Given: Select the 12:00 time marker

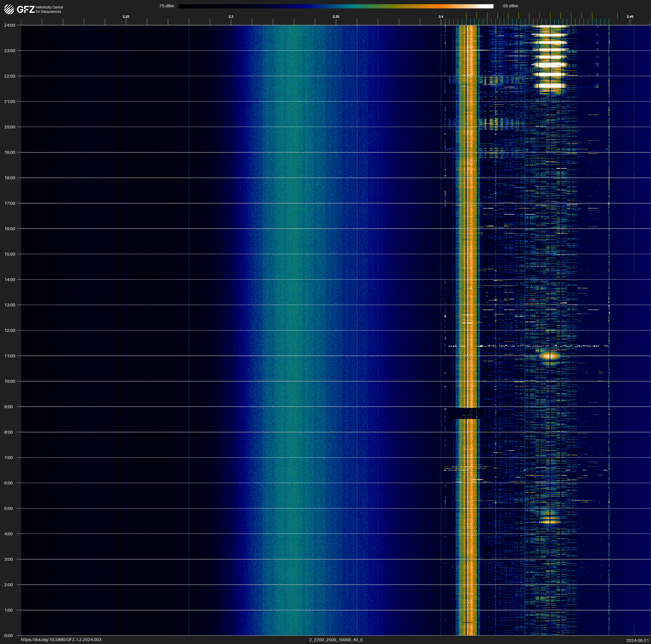Looking at the screenshot, I should point(10,330).
